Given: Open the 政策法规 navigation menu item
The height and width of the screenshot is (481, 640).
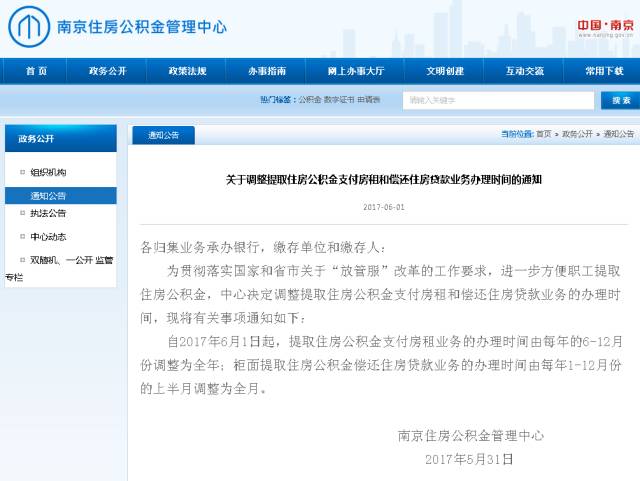Looking at the screenshot, I should point(188,71).
